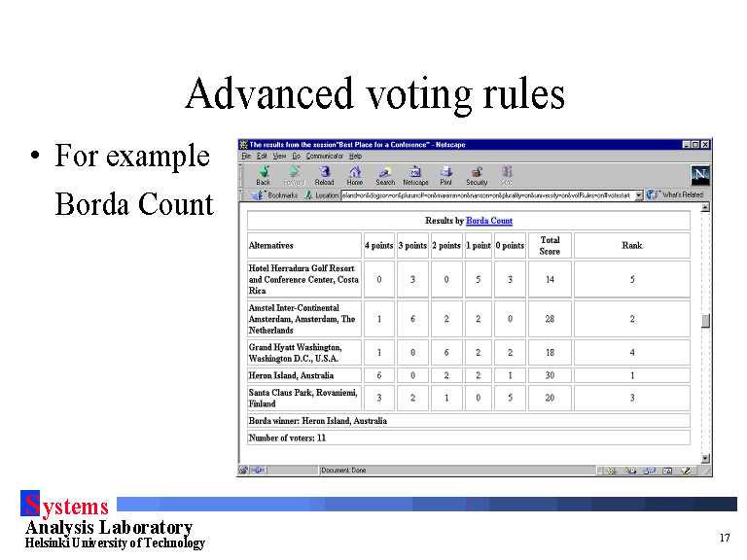Click the status bar security lock icon
Screen dimensions: 747x560
(x=243, y=471)
